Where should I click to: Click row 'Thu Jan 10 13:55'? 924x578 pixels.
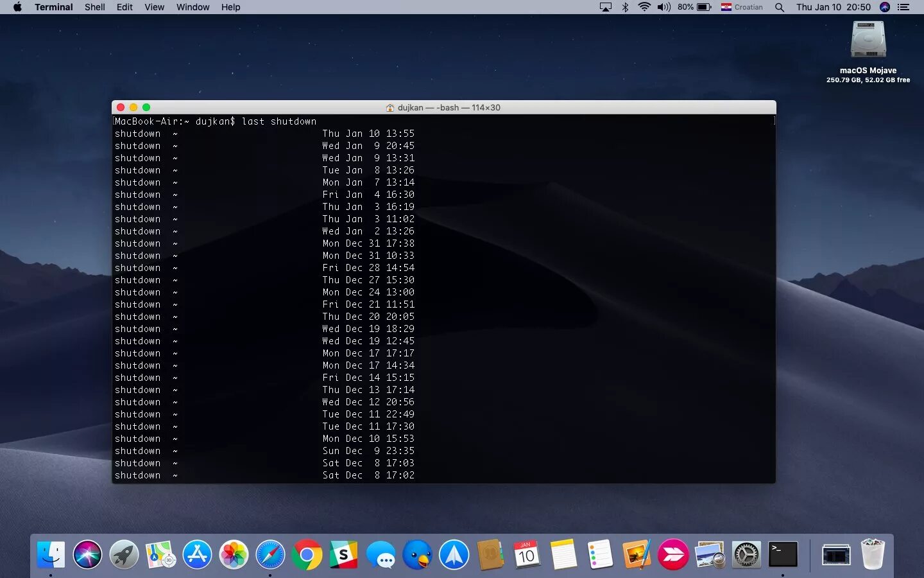pyautogui.click(x=264, y=134)
